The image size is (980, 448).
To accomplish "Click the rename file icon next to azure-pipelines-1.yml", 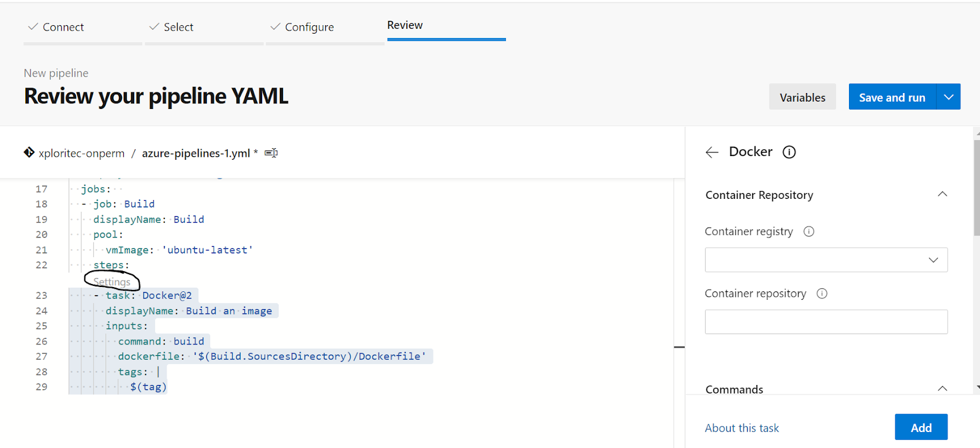I will coord(271,153).
